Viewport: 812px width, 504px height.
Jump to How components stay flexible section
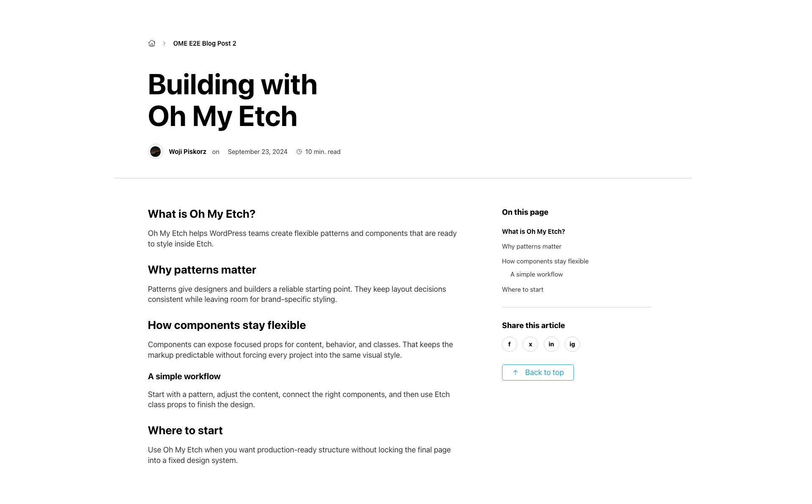pyautogui.click(x=545, y=261)
